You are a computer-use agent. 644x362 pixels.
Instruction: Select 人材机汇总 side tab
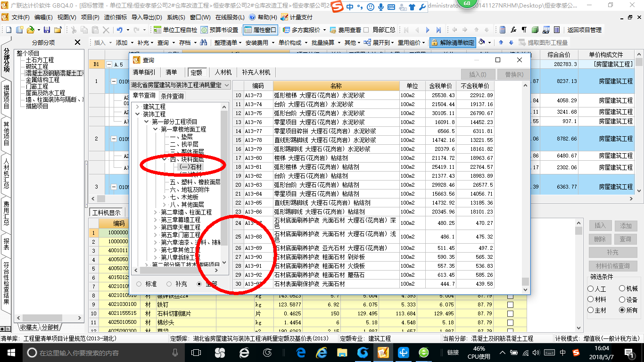(6, 174)
